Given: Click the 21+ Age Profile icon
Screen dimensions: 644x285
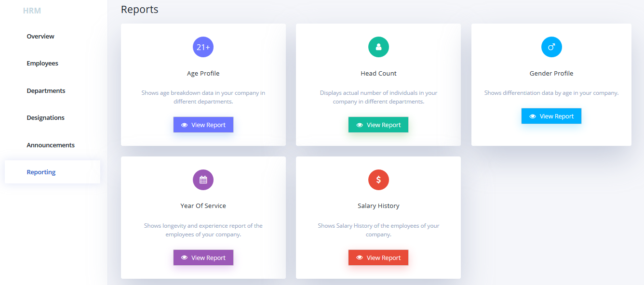Looking at the screenshot, I should tap(203, 47).
